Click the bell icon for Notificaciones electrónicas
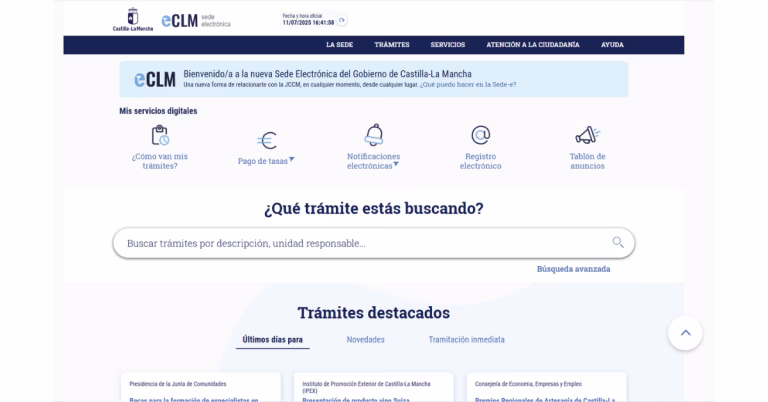Image resolution: width=768 pixels, height=402 pixels. 374,135
